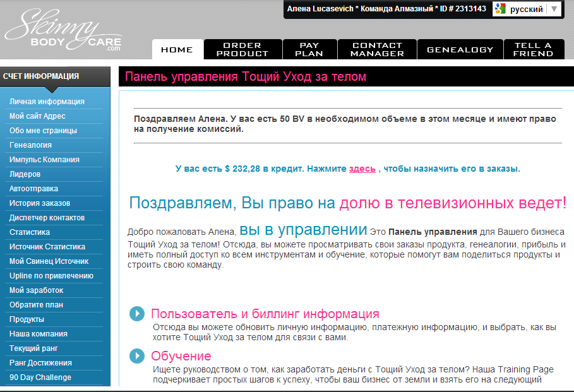Click the Skinny Body Care logo
The image size is (574, 392).
[63, 32]
